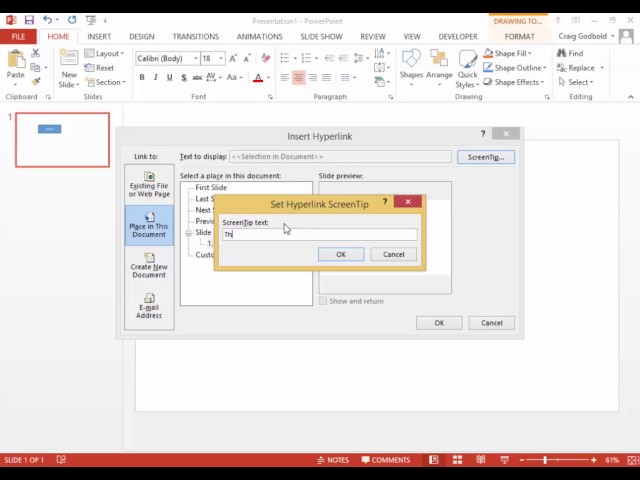Click the Redo/Repeat icon
Screen dimensions: 640x480
click(72, 20)
